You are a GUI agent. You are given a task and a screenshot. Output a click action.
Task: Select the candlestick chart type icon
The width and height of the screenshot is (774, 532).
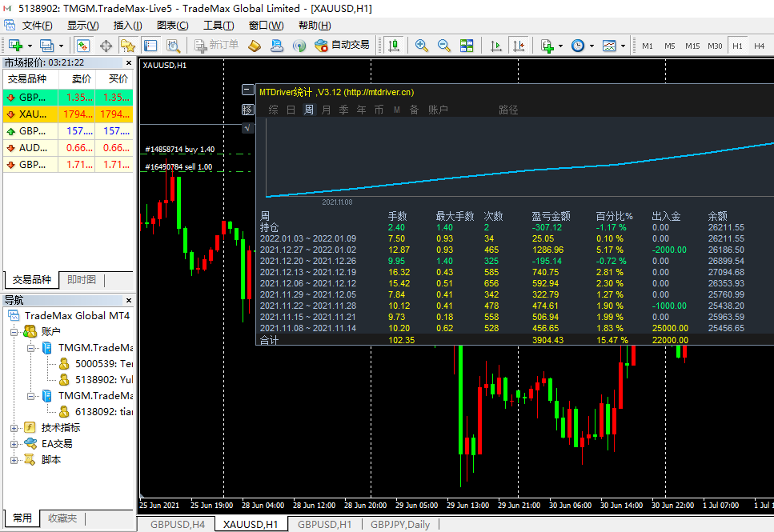(394, 46)
